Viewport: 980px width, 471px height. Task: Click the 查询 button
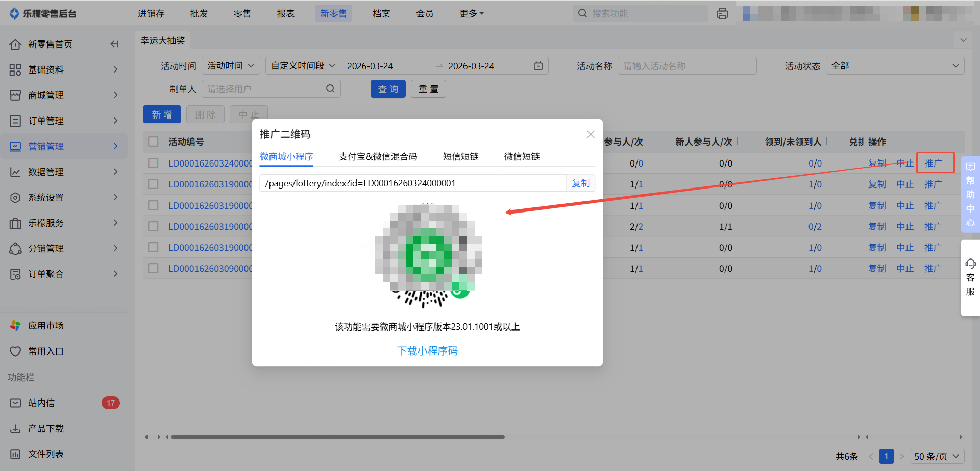388,89
